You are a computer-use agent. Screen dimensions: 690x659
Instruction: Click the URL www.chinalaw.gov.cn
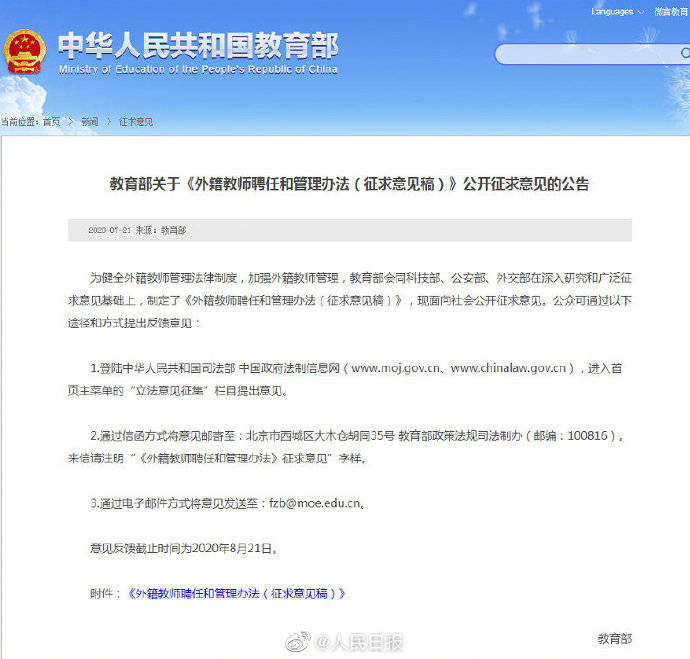(508, 368)
